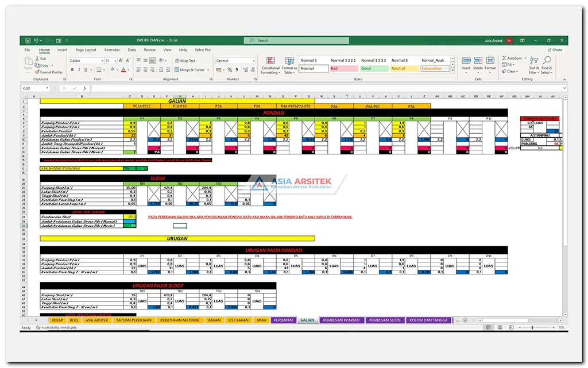Screen dimensions: 588x368
Task: Open the font name dropdown showing Calibri
Action: (102, 61)
